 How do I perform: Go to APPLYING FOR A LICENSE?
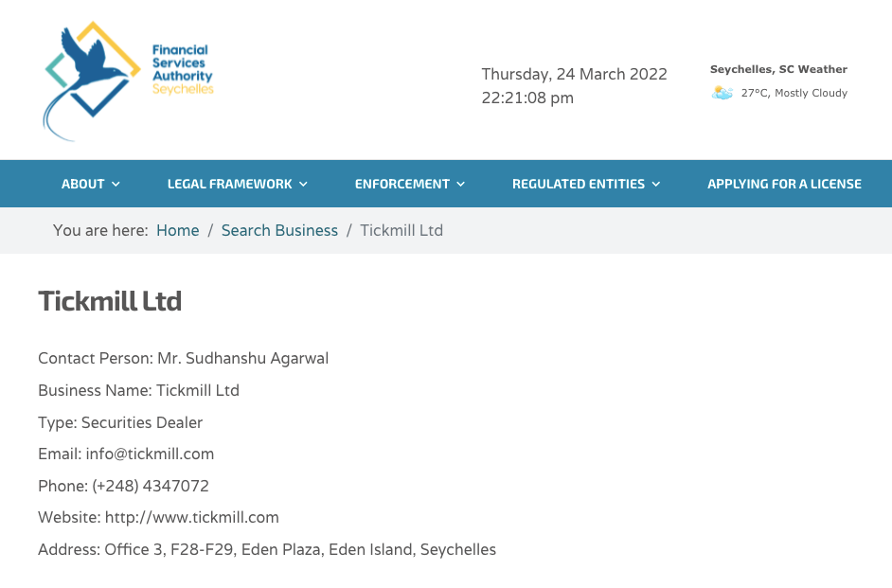784,185
